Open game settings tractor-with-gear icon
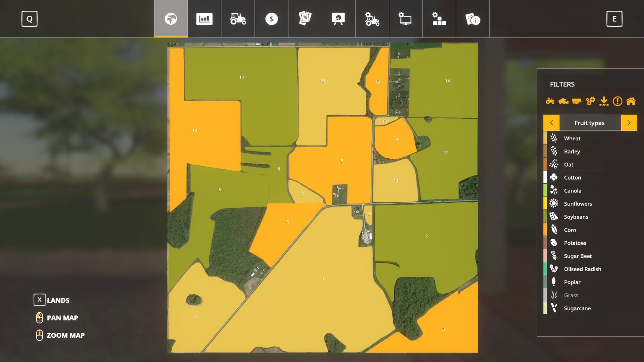The width and height of the screenshot is (644, 362). tap(372, 19)
